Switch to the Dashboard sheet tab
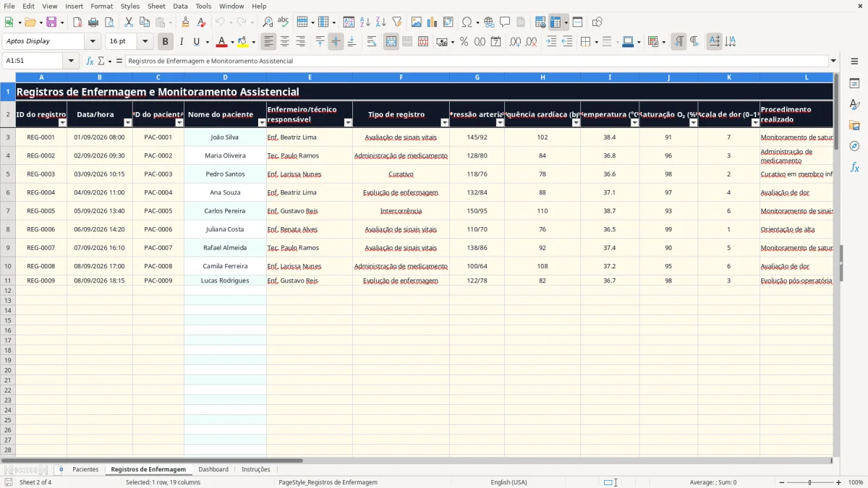Image resolution: width=868 pixels, height=488 pixels. click(213, 470)
